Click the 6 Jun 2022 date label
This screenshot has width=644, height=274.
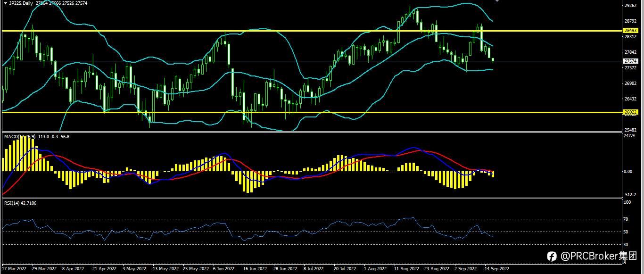(223, 269)
